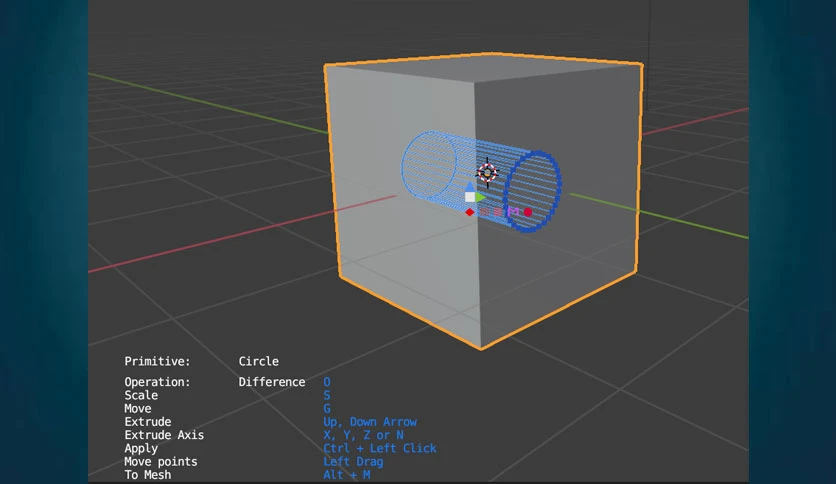
Task: Click the green arrow move handle
Action: [481, 197]
